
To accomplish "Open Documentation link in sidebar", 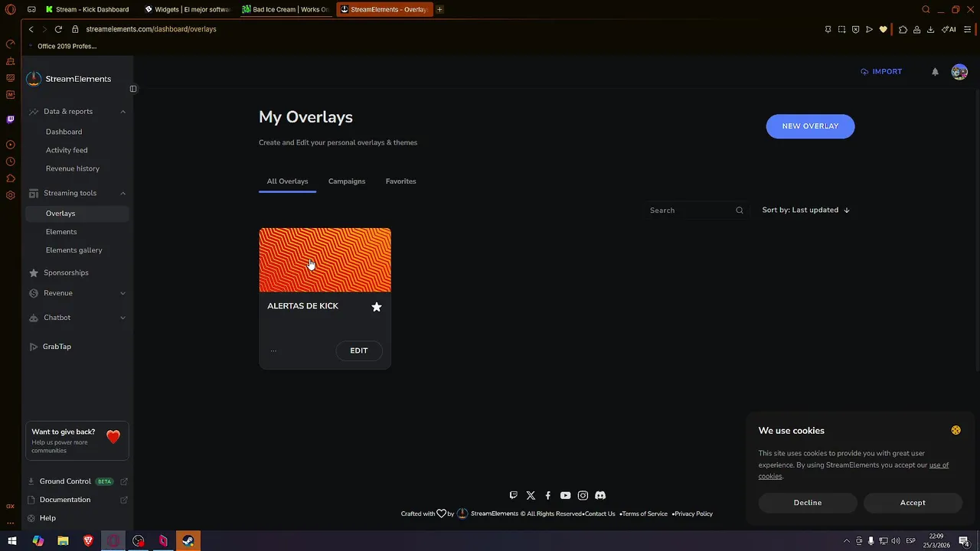I will (x=77, y=500).
